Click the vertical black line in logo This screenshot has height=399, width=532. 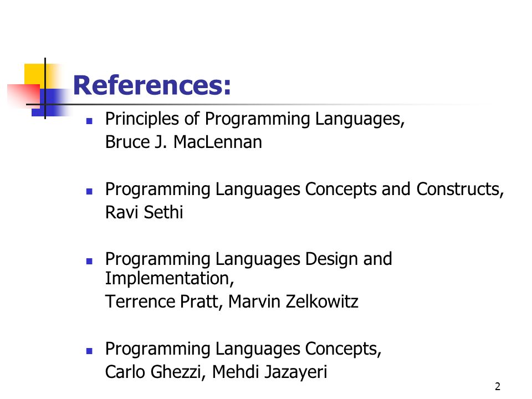pos(45,88)
